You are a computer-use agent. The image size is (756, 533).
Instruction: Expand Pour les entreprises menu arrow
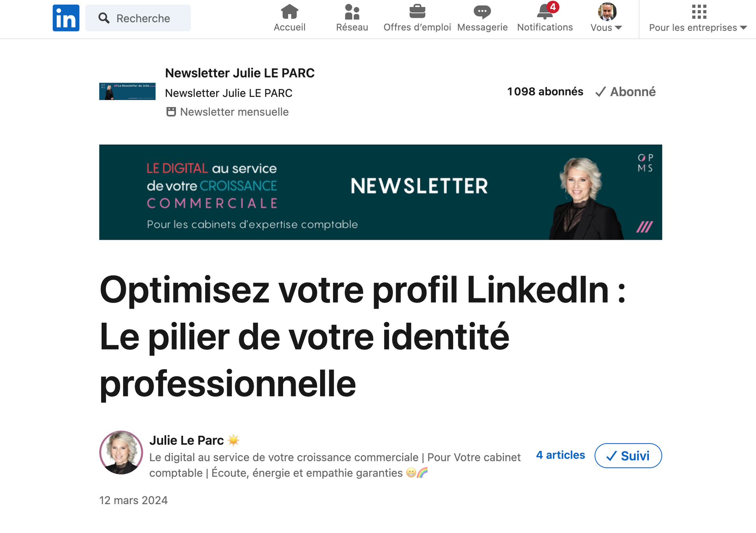743,28
